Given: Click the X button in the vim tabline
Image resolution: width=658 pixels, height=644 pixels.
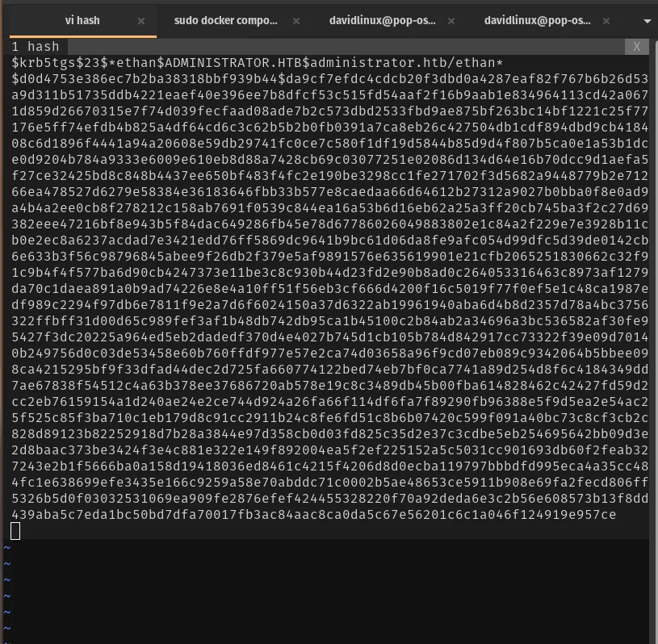Looking at the screenshot, I should point(636,47).
